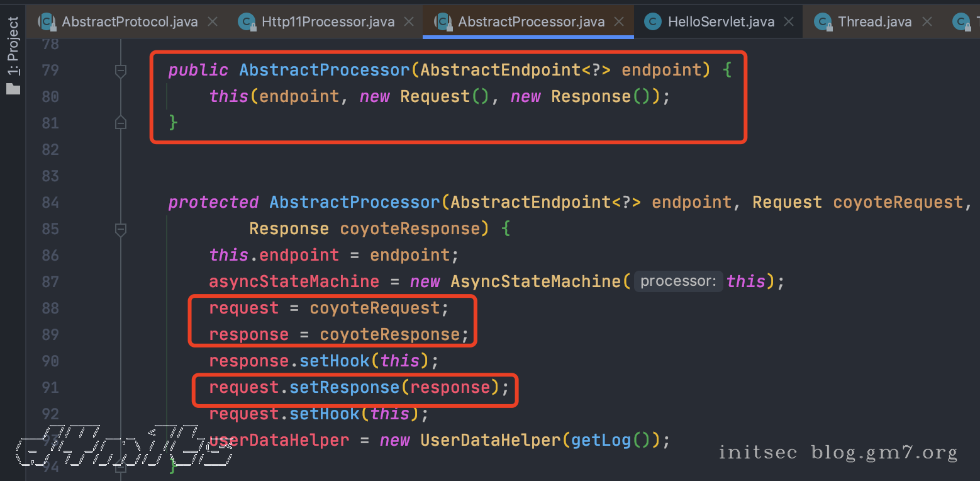
Task: Close the Thread.java tab
Action: click(927, 22)
